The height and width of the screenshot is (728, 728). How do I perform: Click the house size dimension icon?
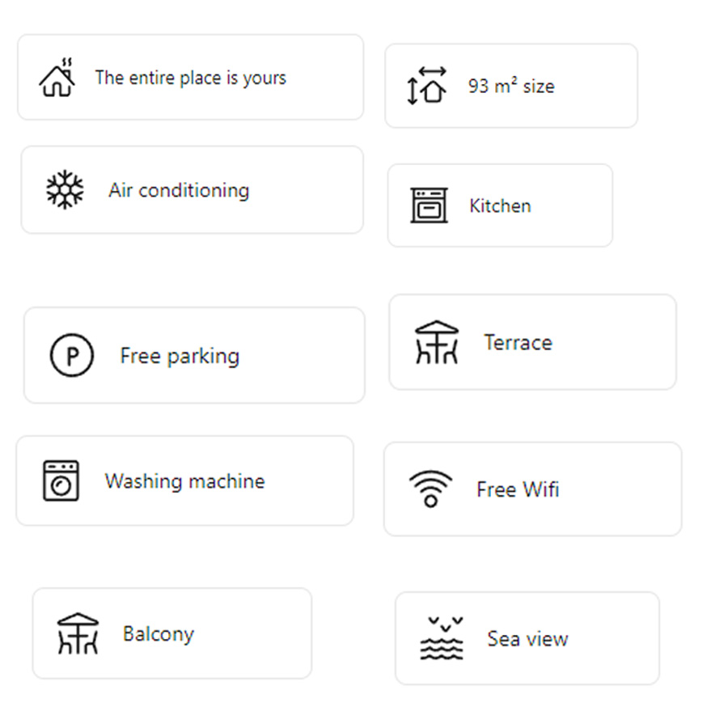pyautogui.click(x=427, y=86)
